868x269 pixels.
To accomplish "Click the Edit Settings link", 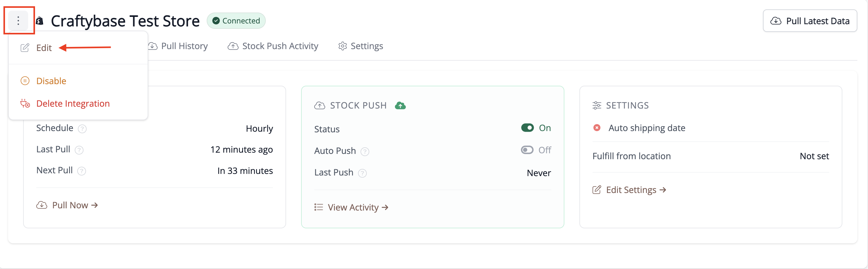I will coord(629,190).
